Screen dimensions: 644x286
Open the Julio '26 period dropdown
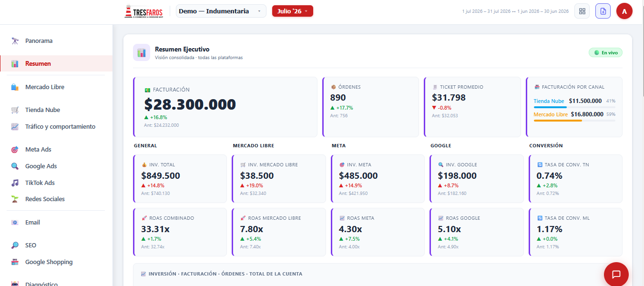click(x=293, y=11)
